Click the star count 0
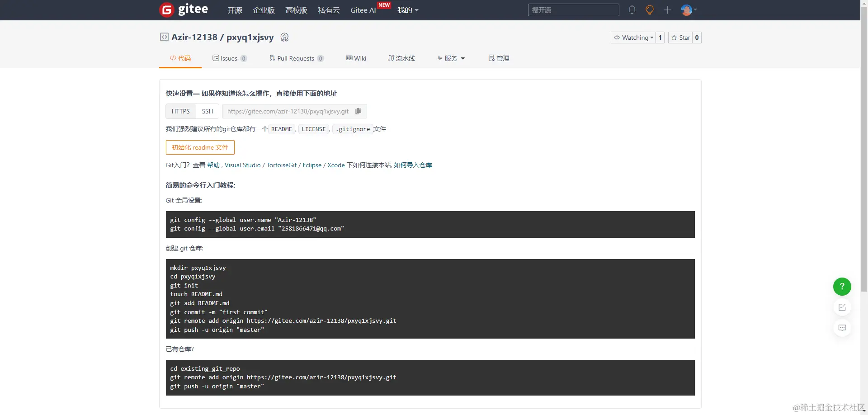The width and height of the screenshot is (868, 415). click(x=697, y=38)
